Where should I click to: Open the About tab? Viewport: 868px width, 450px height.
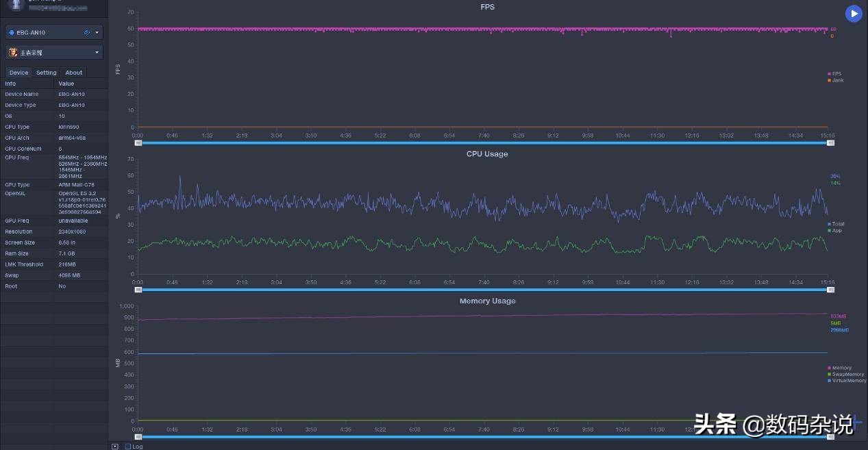(x=74, y=73)
